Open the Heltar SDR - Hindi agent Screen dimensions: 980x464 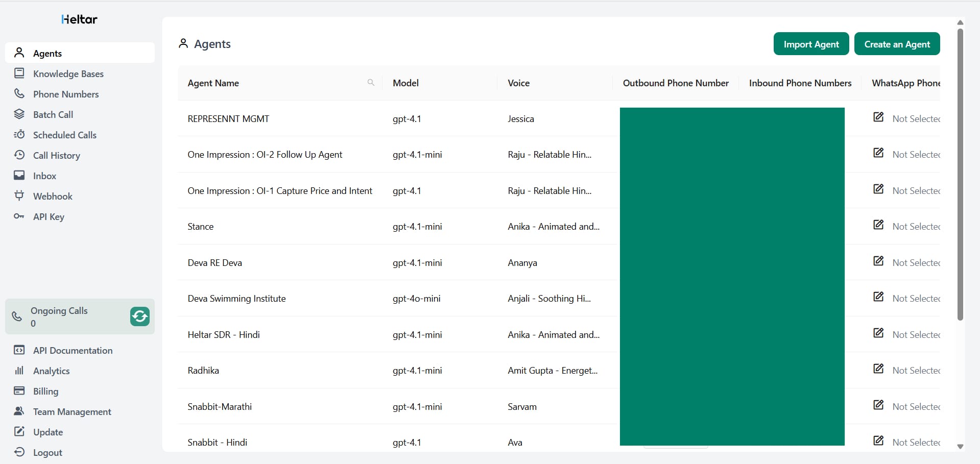(224, 335)
